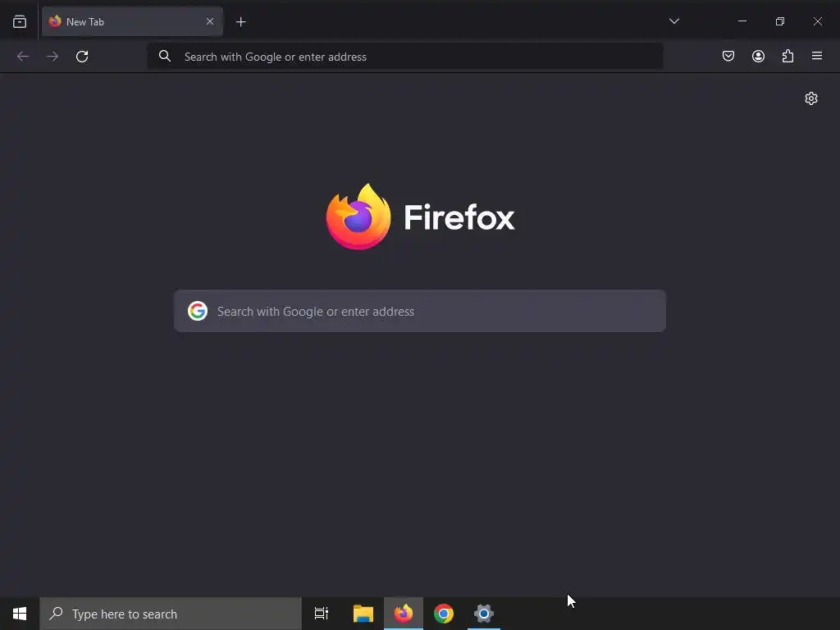Focus the address bar search field
840x630 pixels.
pyautogui.click(x=405, y=57)
